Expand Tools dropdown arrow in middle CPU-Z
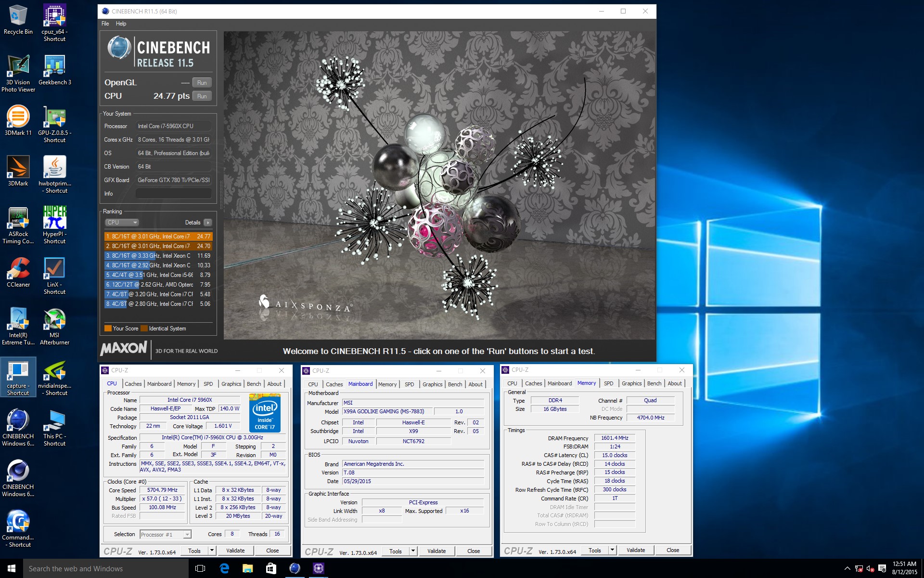This screenshot has height=578, width=924. [x=412, y=551]
